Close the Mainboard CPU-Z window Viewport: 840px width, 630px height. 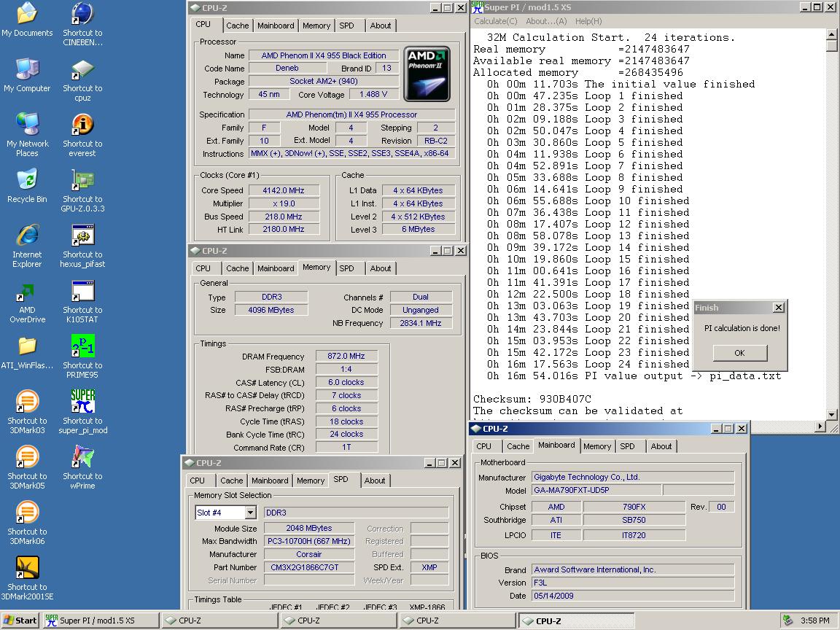click(742, 429)
